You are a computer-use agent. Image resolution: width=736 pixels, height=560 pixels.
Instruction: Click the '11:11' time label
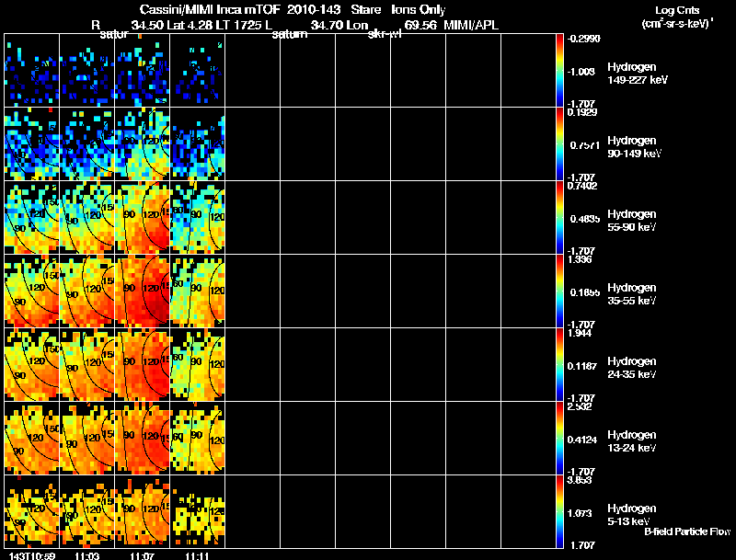(197, 556)
